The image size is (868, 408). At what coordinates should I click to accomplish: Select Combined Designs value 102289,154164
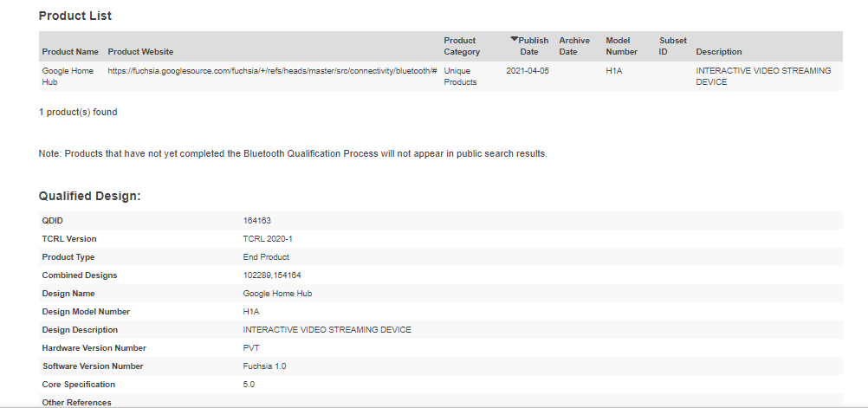[x=272, y=275]
